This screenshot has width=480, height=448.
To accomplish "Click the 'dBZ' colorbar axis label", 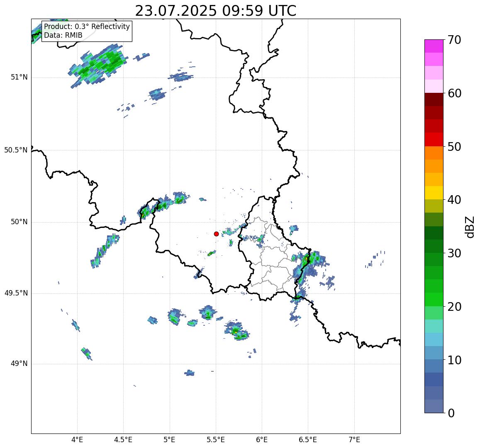I will point(470,227).
